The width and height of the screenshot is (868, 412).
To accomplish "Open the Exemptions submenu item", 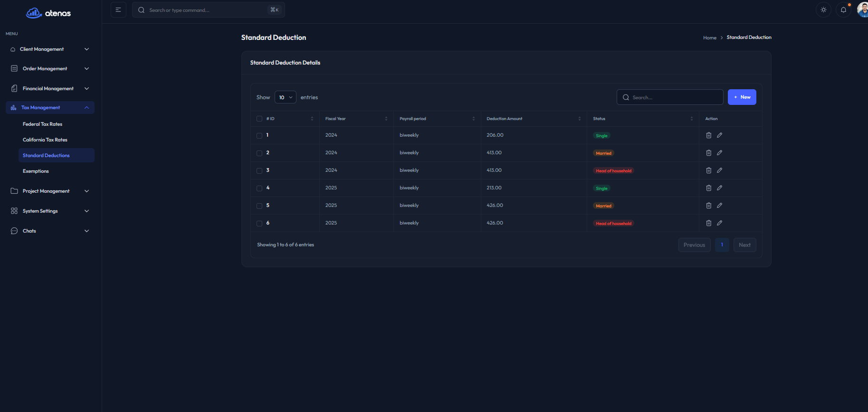I will tap(36, 171).
